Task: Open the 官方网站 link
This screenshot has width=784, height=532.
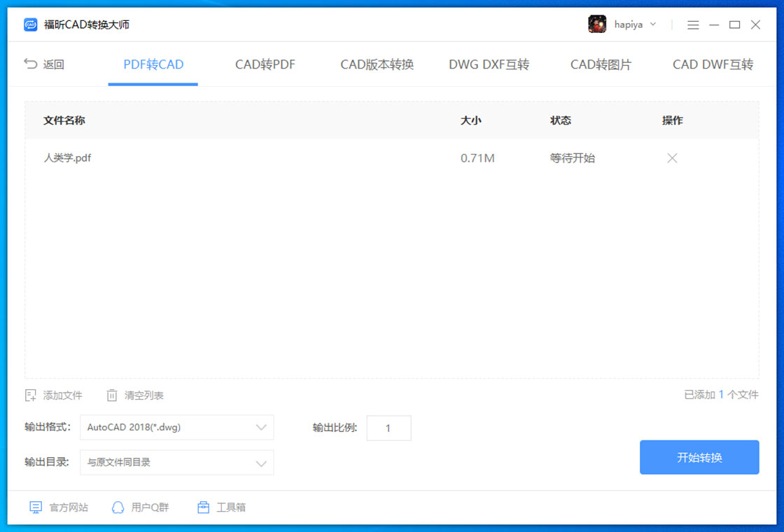Action: pos(59,507)
